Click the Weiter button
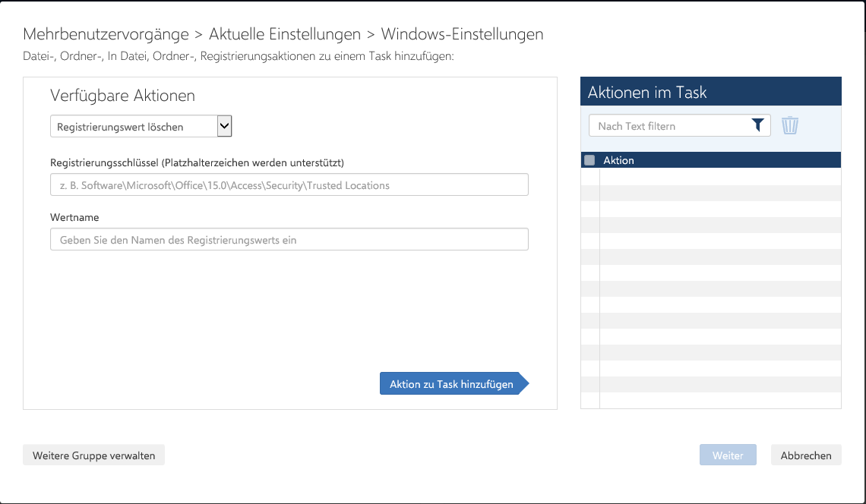This screenshot has width=866, height=504. pos(727,455)
